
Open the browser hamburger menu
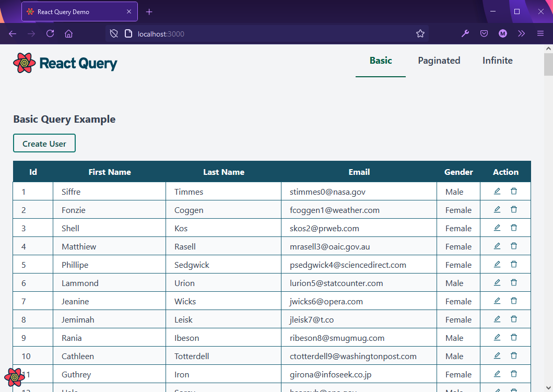(540, 33)
